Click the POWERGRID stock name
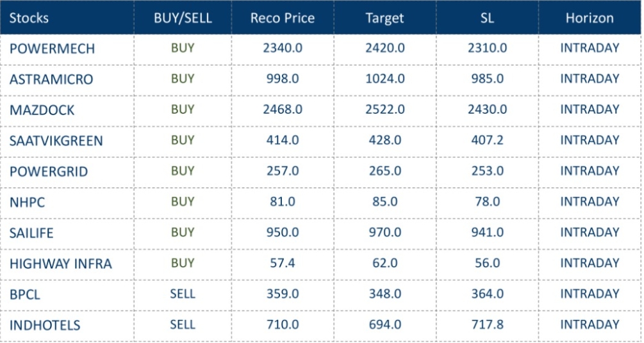Viewport: 644px width, 343px height. coord(49,171)
